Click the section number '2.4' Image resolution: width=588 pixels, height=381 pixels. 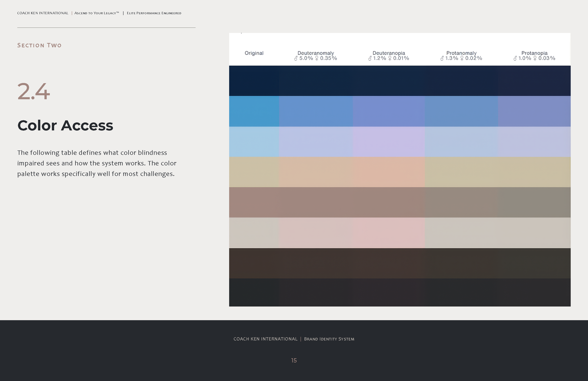[x=34, y=91]
